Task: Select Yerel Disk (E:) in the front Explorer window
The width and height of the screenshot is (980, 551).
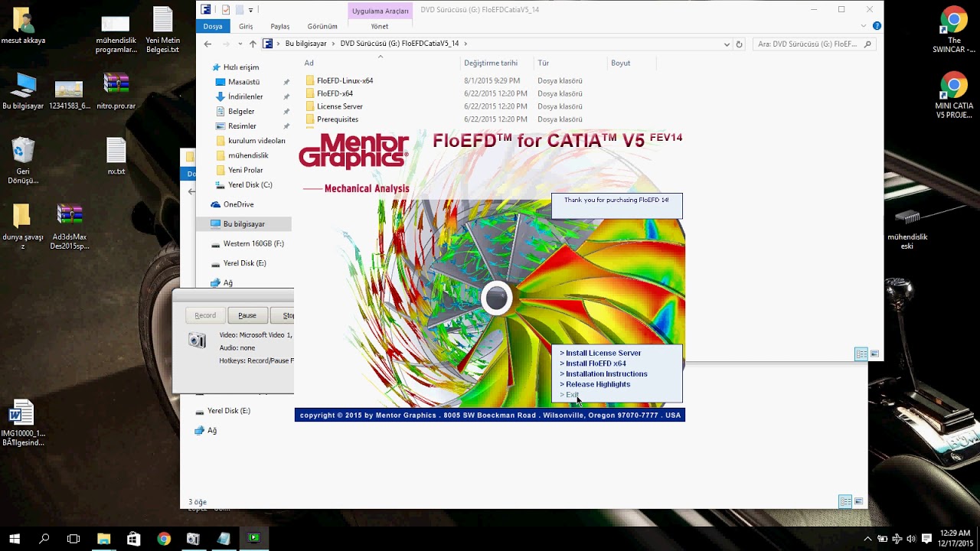Action: point(244,263)
